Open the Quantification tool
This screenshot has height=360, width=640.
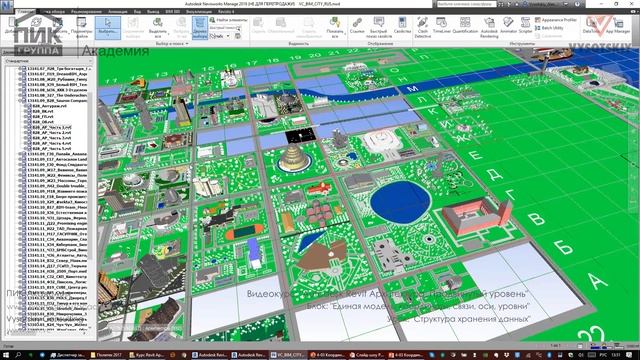(465, 25)
